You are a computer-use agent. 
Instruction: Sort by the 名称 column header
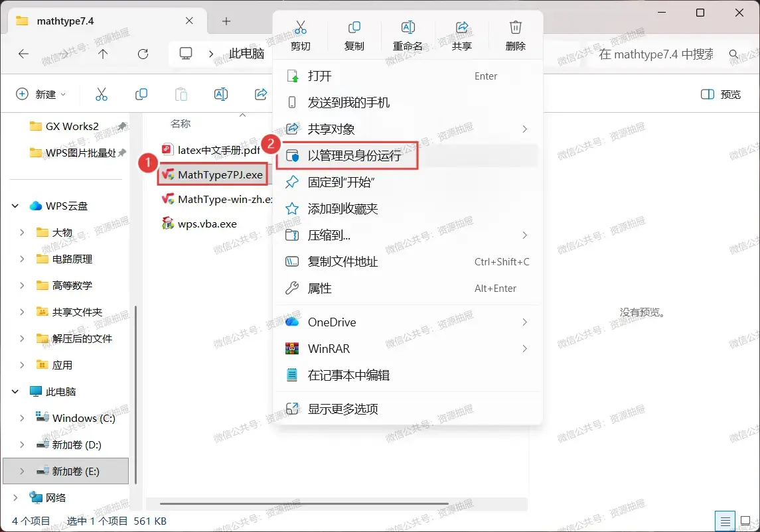(181, 123)
